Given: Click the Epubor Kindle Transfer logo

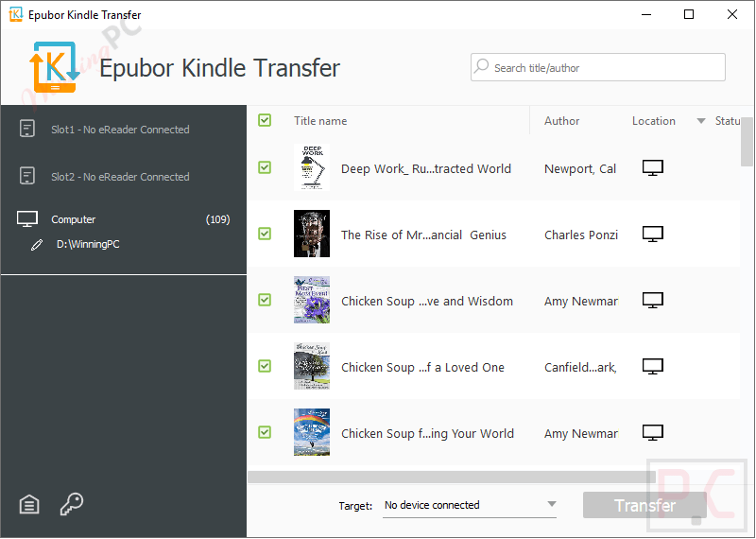Looking at the screenshot, I should point(55,67).
